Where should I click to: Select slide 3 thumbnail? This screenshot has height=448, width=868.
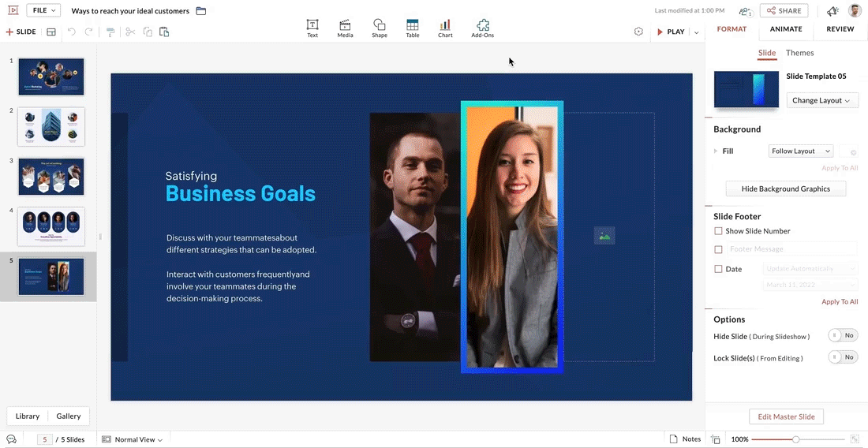(51, 177)
